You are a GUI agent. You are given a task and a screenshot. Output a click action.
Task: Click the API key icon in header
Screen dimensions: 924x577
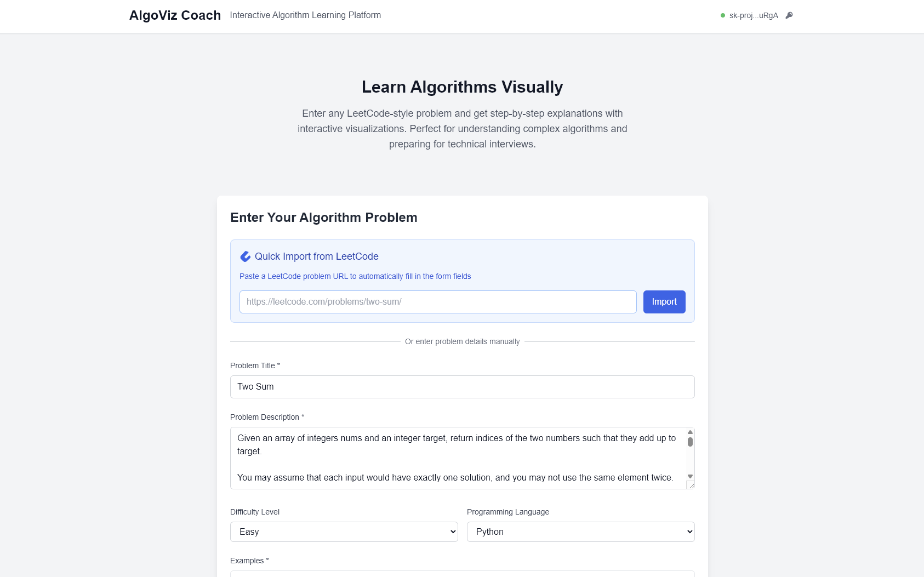pos(789,15)
